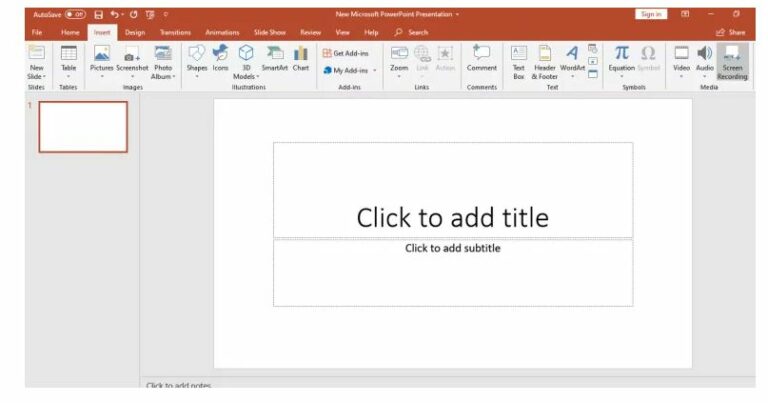Open the Photo Album dropdown
Screen dimensions: 768x403
point(163,76)
